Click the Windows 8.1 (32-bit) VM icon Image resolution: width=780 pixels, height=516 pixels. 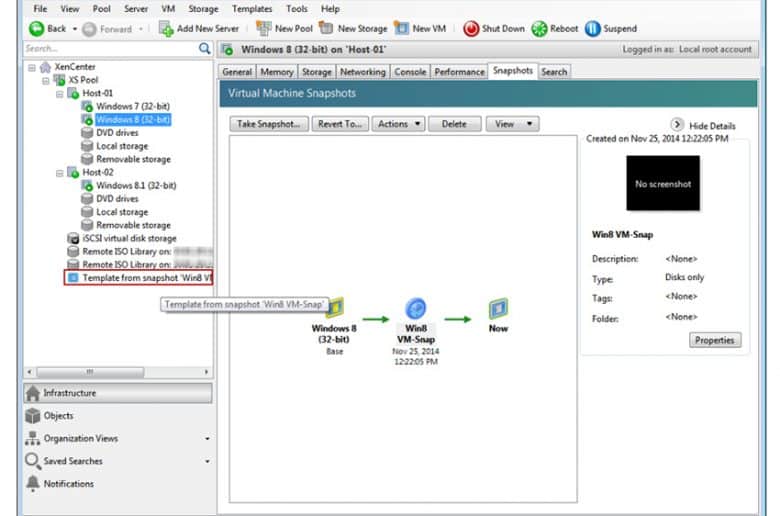coord(87,186)
